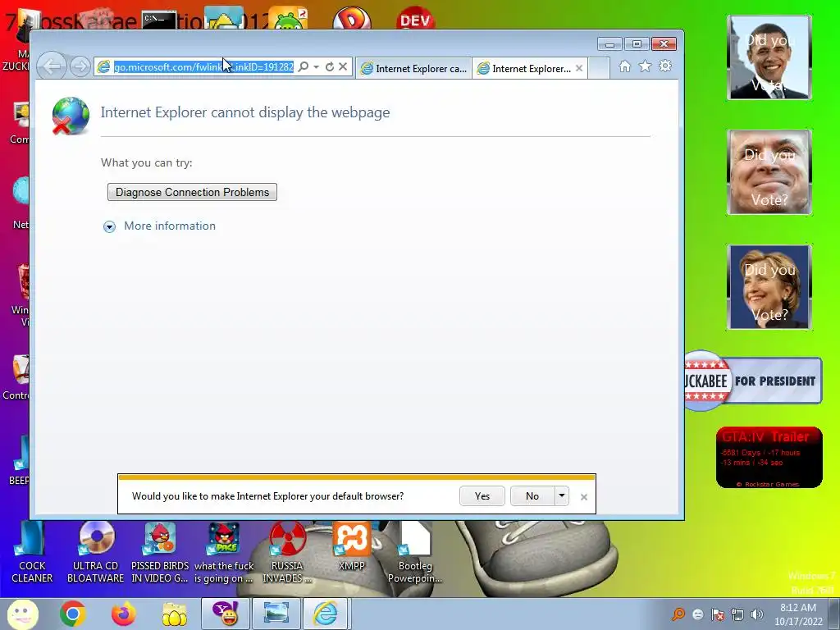
Task: Open RUSSIA INVADES desktop shortcut
Action: (287, 552)
